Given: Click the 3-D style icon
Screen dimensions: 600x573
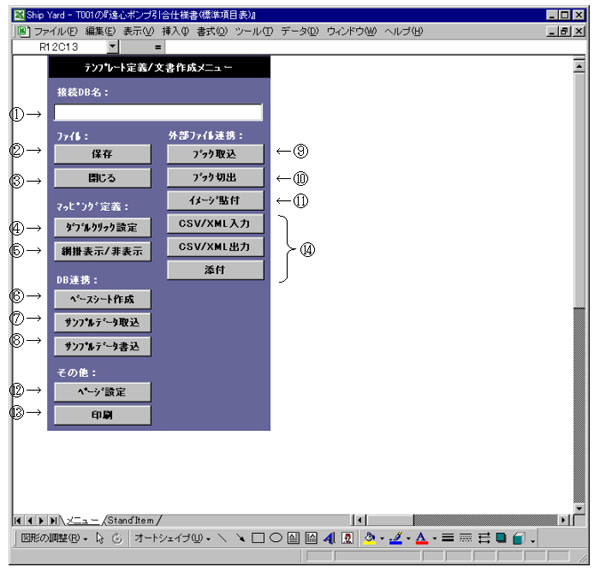Looking at the screenshot, I should tap(518, 538).
